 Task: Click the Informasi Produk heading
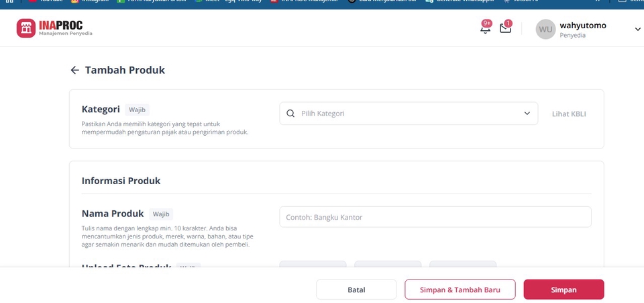[121, 181]
